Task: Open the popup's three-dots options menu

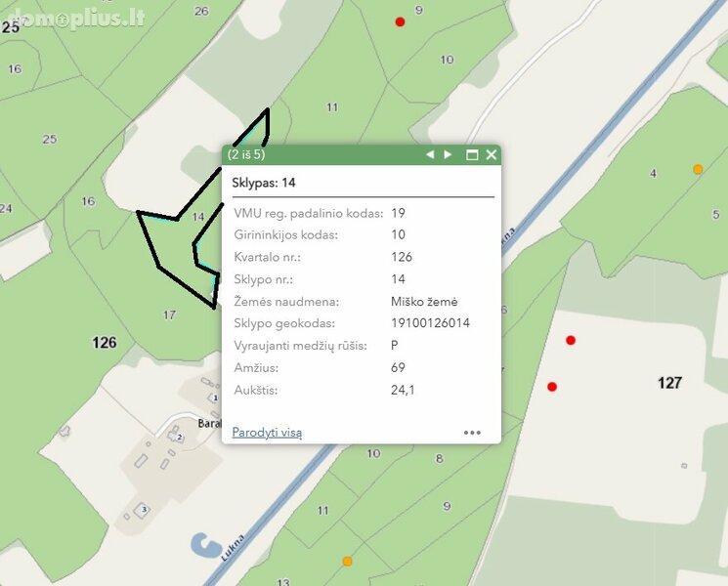Action: pyautogui.click(x=472, y=433)
